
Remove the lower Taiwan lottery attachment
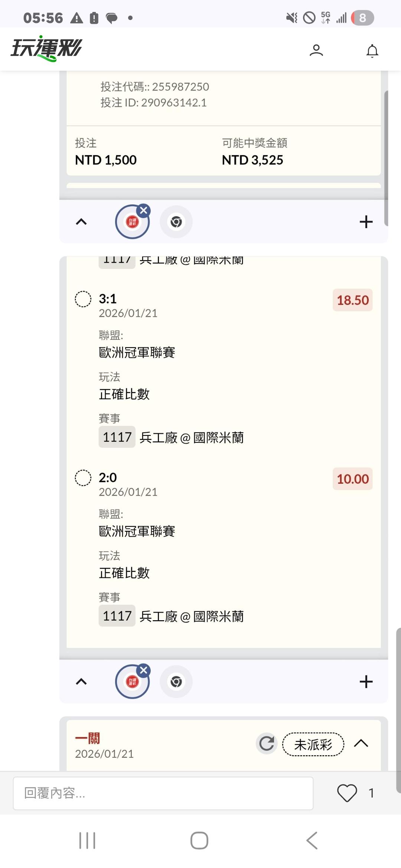[143, 670]
